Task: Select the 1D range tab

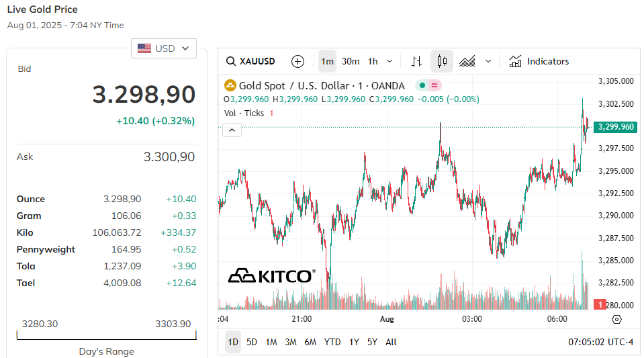Action: [233, 342]
